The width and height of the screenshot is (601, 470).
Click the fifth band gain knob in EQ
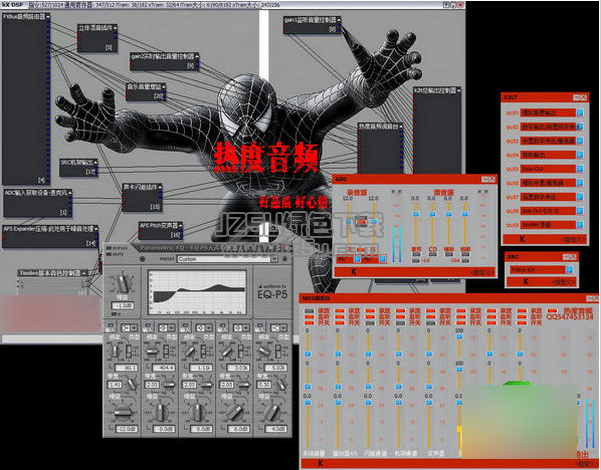[x=272, y=412]
